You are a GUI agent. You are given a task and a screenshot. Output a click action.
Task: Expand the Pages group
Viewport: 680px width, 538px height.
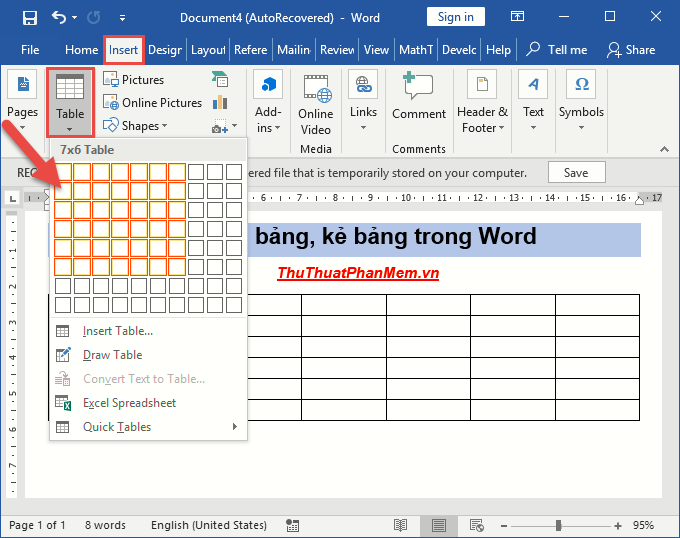click(23, 103)
